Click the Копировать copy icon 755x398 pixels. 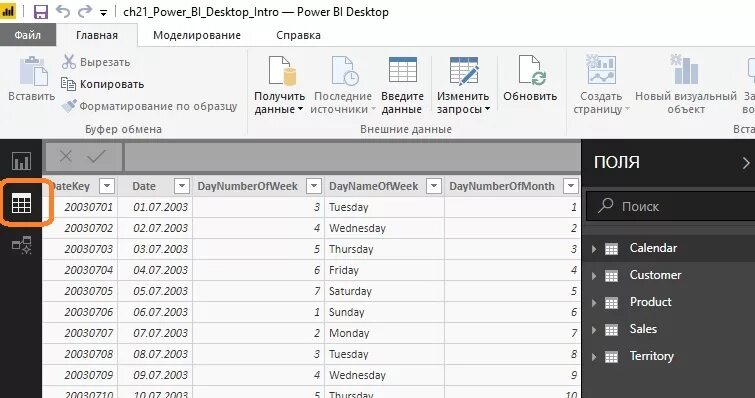tap(68, 84)
